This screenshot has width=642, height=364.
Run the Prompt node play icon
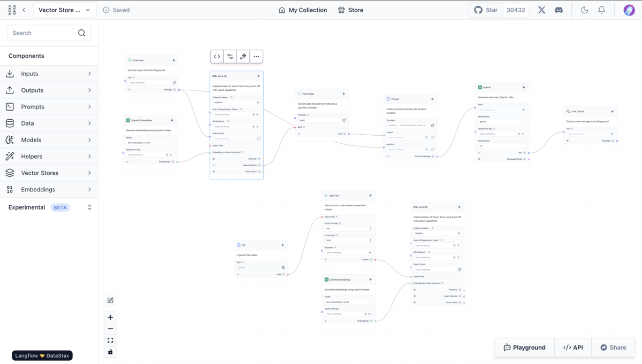[x=432, y=99]
